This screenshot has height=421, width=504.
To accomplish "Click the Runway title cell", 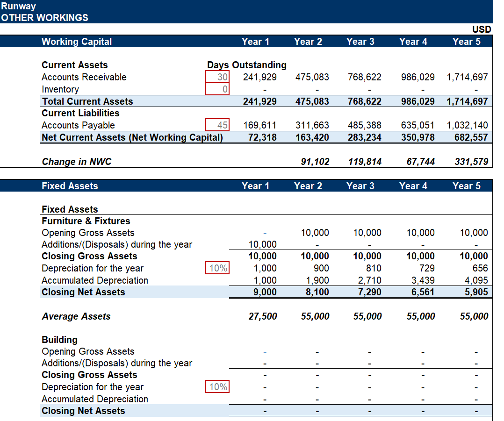I will 18,6.
